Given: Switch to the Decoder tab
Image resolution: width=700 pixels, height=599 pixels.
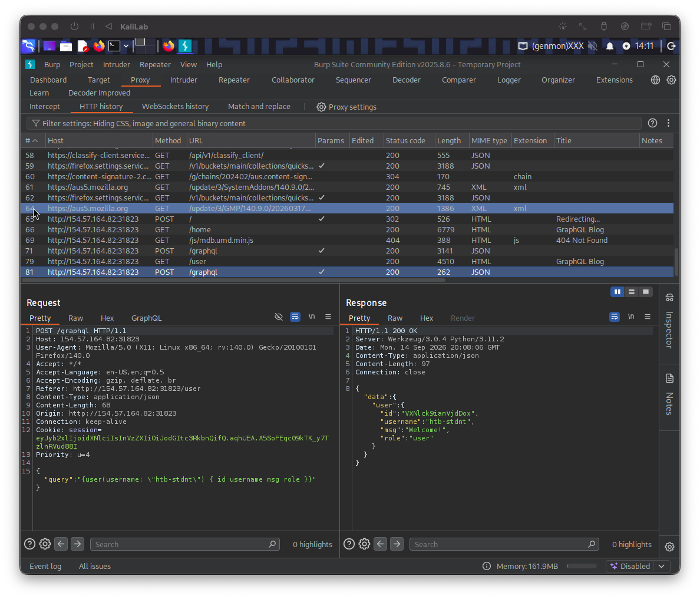Looking at the screenshot, I should [406, 80].
